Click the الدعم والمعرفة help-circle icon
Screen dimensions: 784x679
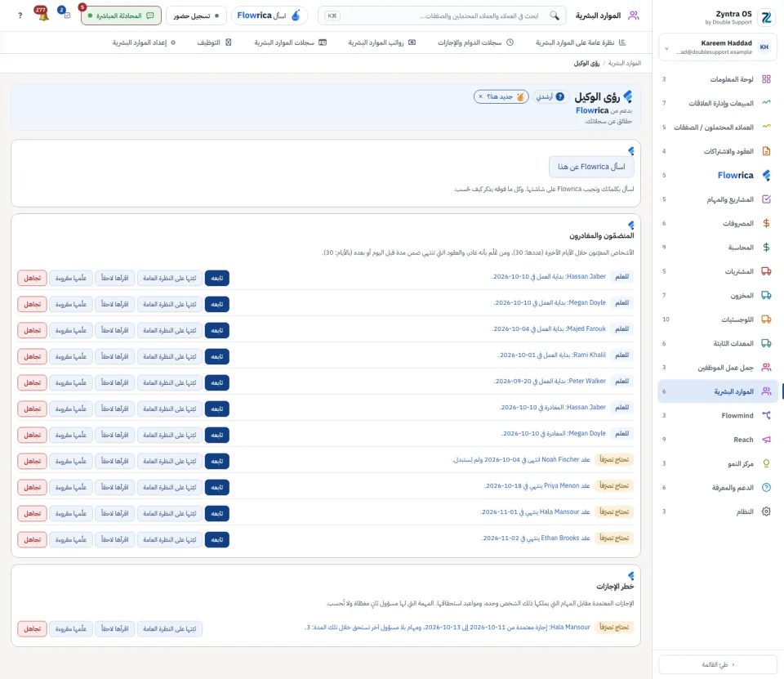pos(766,487)
